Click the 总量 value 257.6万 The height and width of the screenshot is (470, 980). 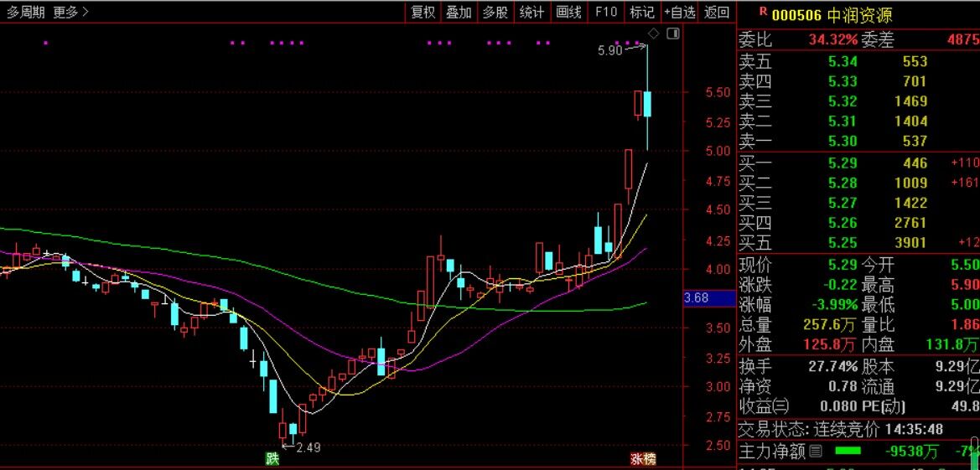click(830, 325)
